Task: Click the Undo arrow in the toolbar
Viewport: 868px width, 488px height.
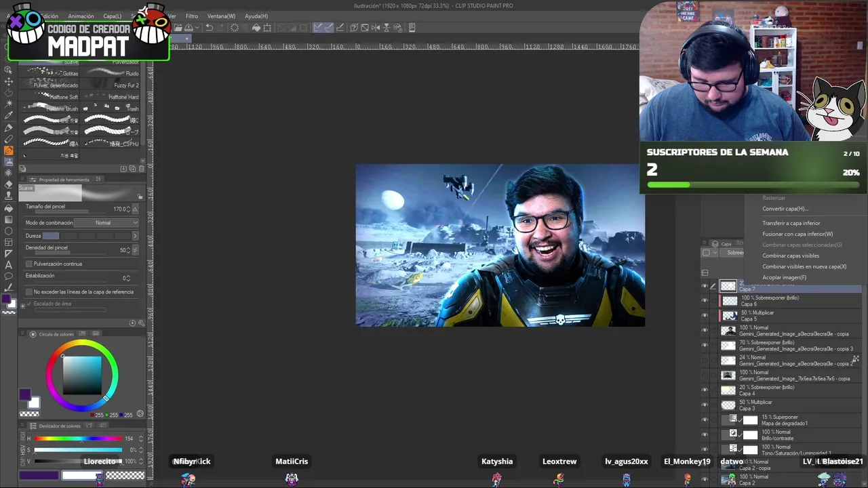Action: tap(209, 28)
